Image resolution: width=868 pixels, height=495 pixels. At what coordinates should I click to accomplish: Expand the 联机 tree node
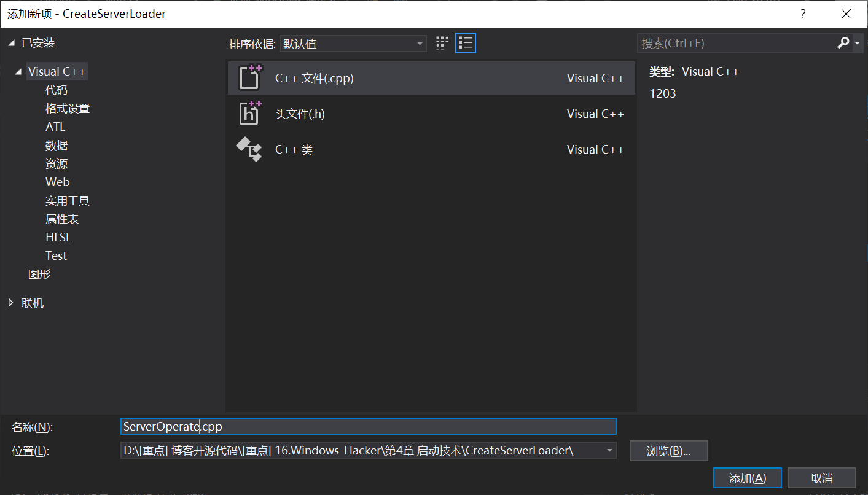pyautogui.click(x=11, y=303)
